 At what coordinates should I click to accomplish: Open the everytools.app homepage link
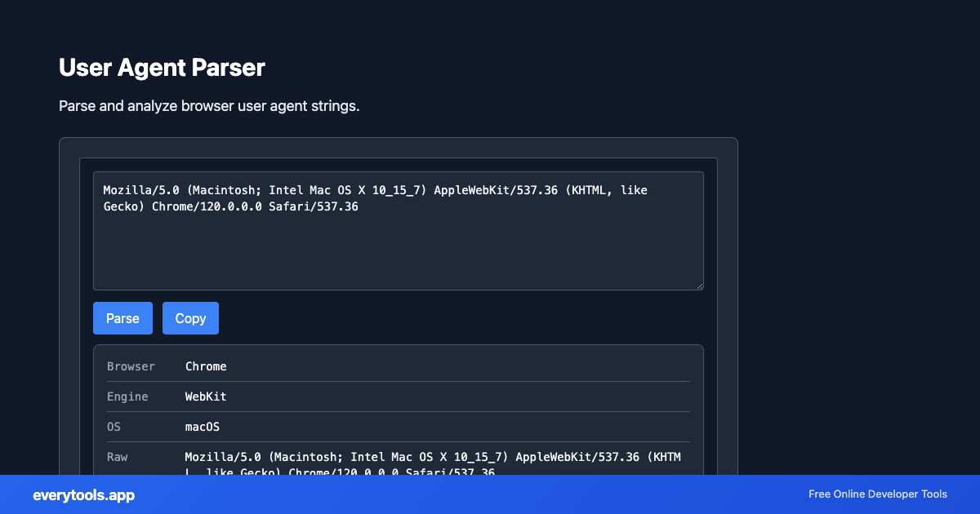tap(82, 494)
